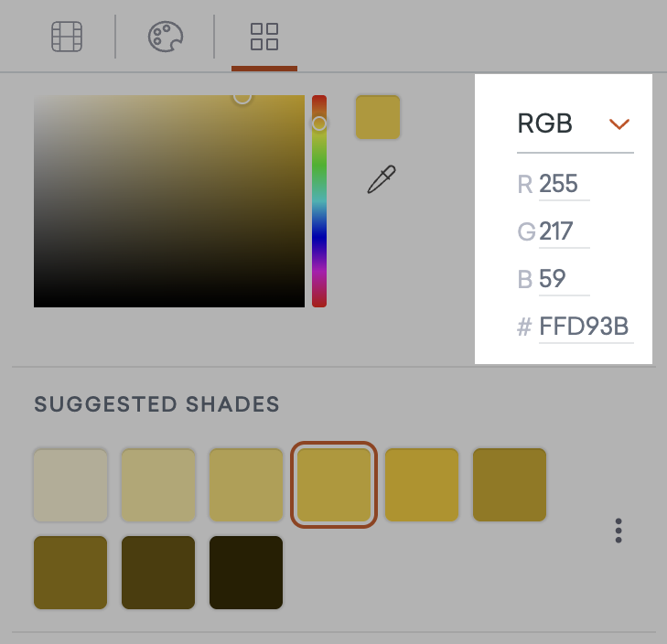This screenshot has width=667, height=644.
Task: Select the lightest beige suggested shade
Action: coord(70,485)
